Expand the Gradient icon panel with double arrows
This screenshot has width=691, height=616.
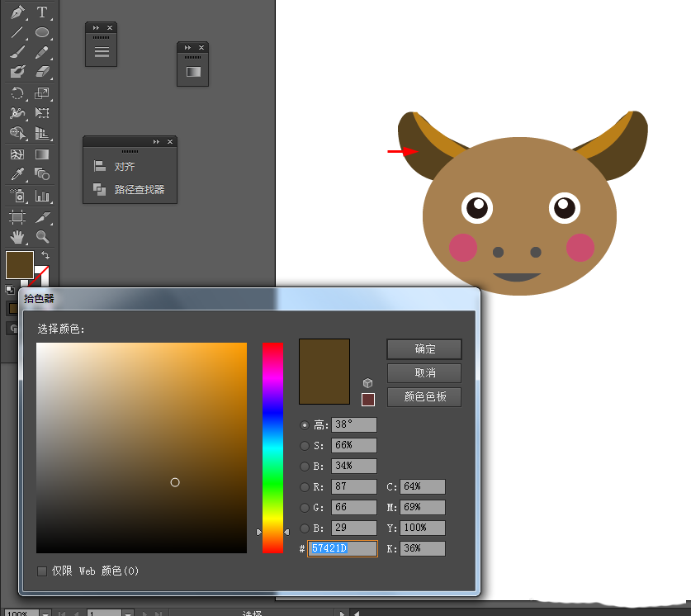tap(187, 48)
